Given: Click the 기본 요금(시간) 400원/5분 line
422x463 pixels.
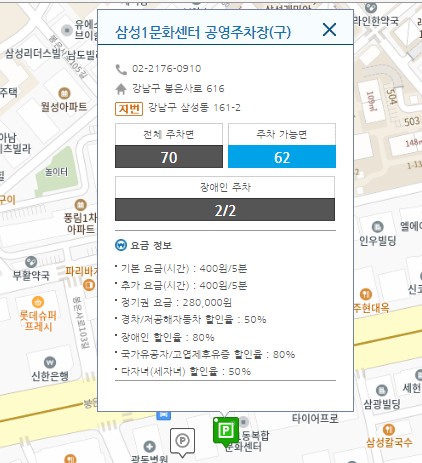Looking at the screenshot, I should pos(184,269).
